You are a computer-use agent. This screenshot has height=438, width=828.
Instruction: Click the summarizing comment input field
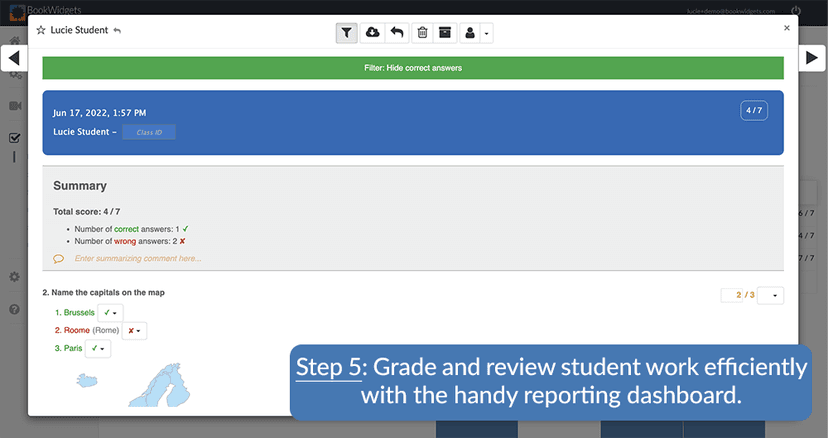coord(138,258)
